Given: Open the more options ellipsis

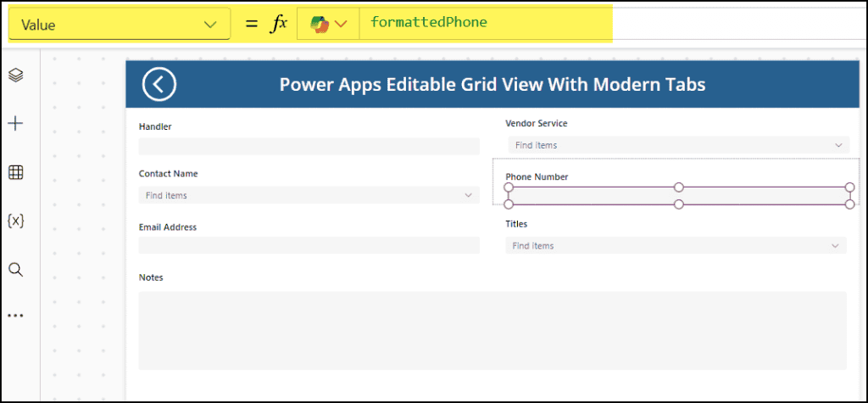Looking at the screenshot, I should (15, 316).
